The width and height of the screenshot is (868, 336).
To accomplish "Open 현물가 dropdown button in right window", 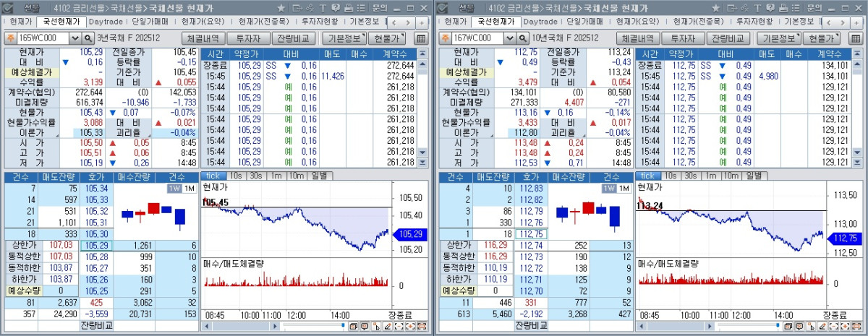I will pos(822,38).
